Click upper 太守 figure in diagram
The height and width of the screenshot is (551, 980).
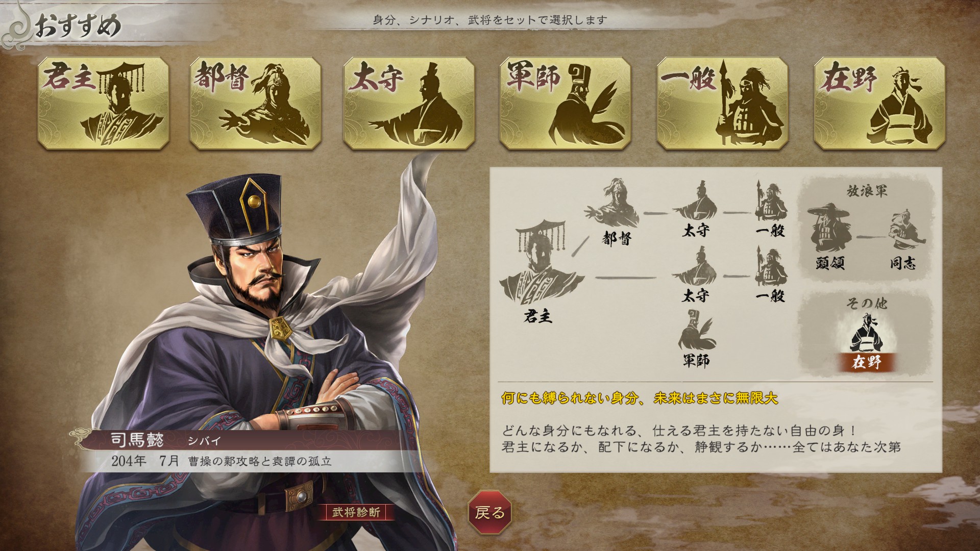click(695, 209)
